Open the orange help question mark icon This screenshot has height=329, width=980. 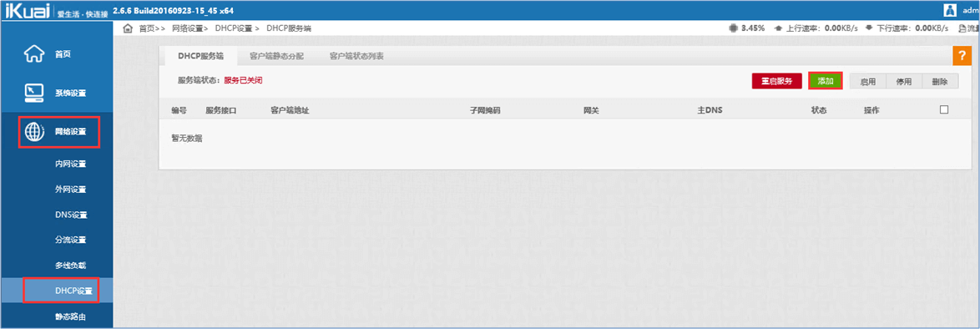tap(962, 55)
